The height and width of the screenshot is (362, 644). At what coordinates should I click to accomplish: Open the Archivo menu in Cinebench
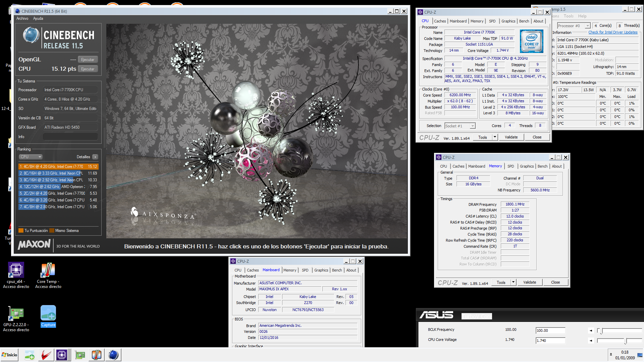point(22,18)
